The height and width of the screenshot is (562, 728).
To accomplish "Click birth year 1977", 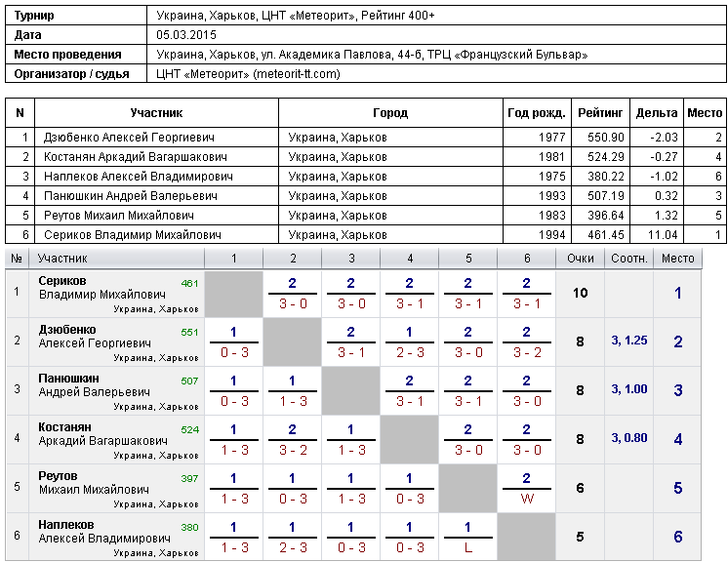I will (x=552, y=138).
